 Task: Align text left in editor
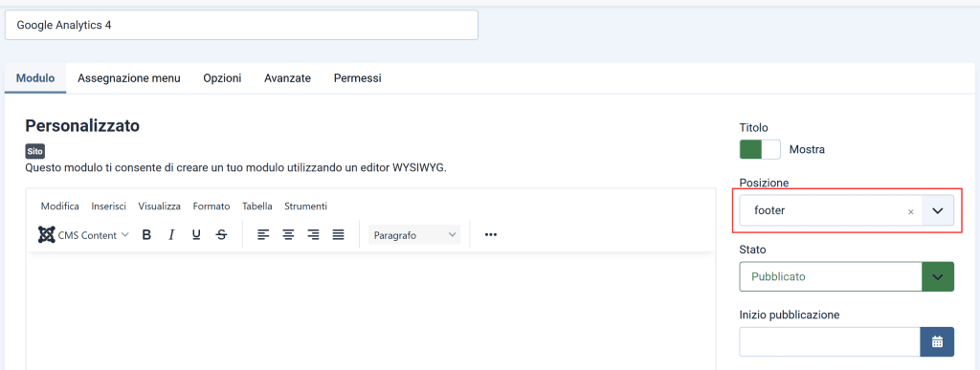point(264,235)
